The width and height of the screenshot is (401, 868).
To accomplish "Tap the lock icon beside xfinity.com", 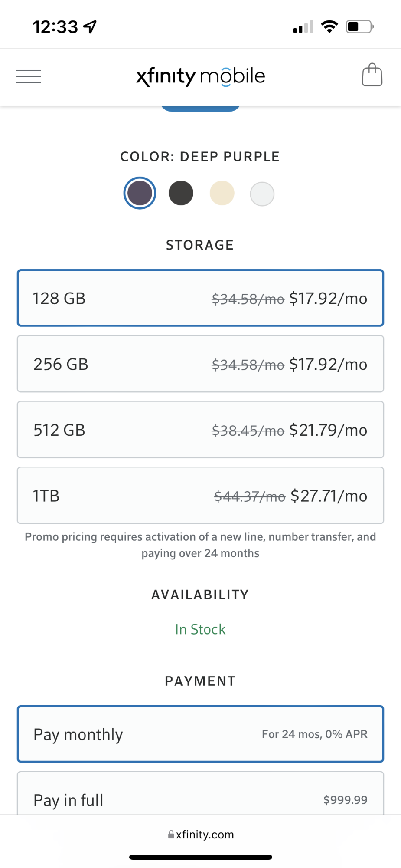I will pyautogui.click(x=171, y=835).
